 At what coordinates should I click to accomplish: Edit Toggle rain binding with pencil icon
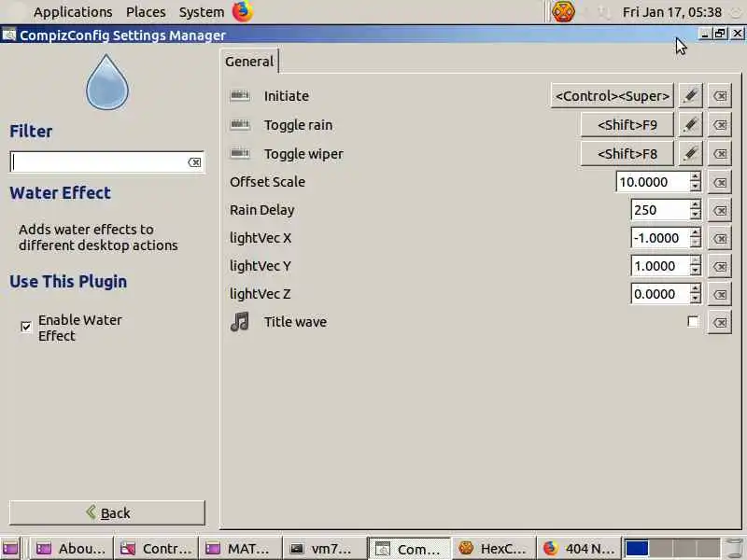point(690,125)
